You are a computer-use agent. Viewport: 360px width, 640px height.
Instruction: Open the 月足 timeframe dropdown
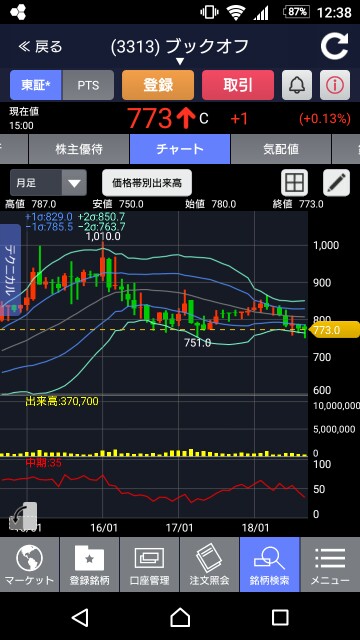click(48, 182)
